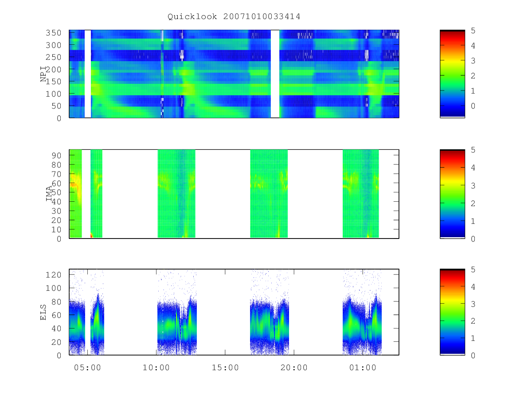This screenshot has width=532, height=399.
Task: Click the 01:00 time axis label
Action: point(363,368)
